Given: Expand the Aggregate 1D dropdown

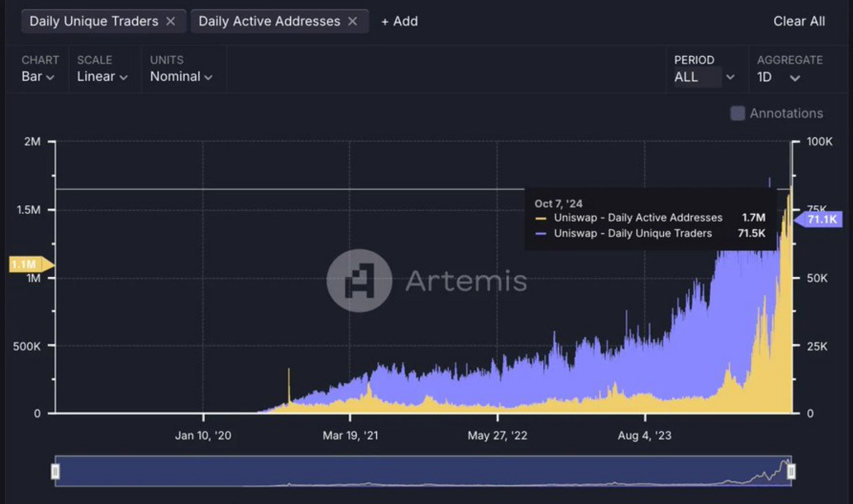Looking at the screenshot, I should click(x=779, y=78).
